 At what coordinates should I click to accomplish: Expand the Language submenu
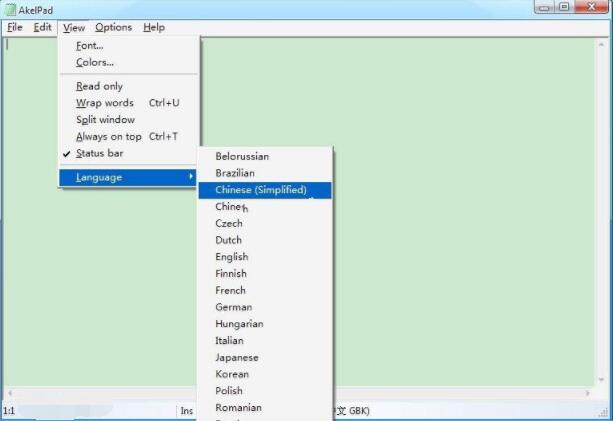[x=128, y=177]
